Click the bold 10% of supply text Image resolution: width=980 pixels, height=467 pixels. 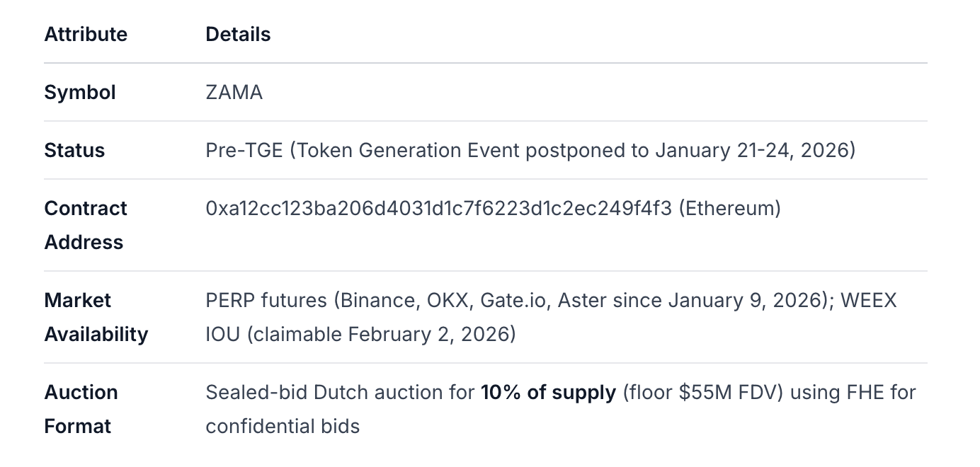[548, 392]
